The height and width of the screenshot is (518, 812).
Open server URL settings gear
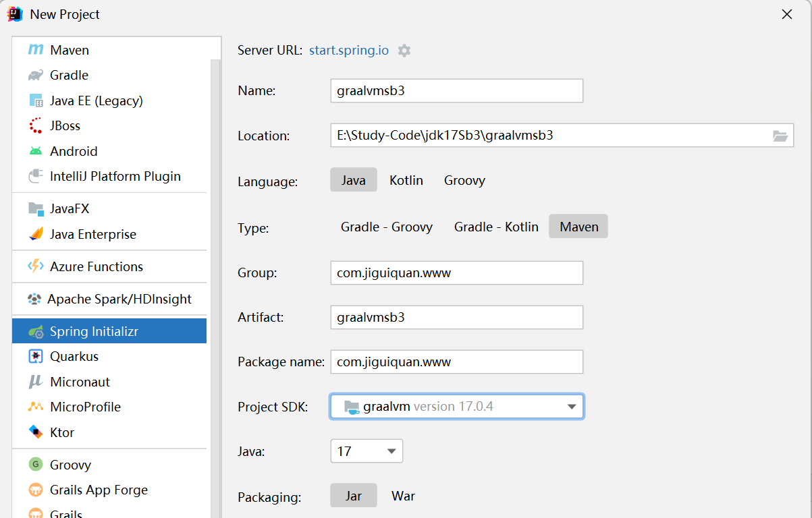404,51
